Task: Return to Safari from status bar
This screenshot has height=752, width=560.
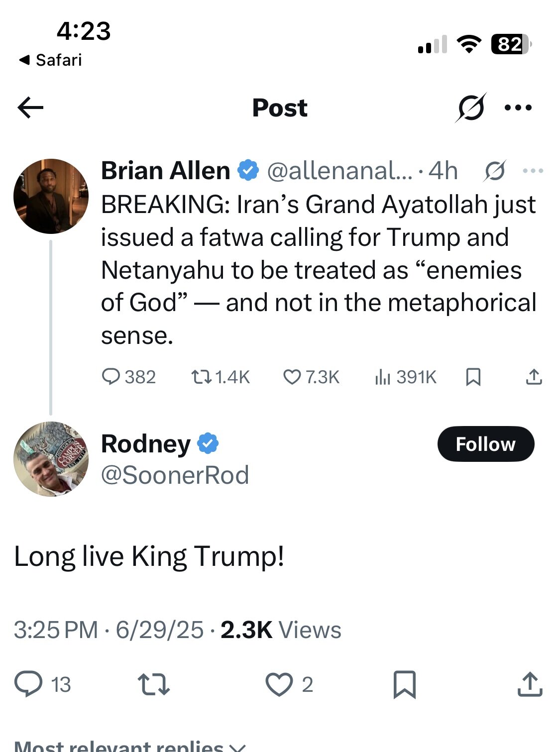Action: tap(50, 60)
